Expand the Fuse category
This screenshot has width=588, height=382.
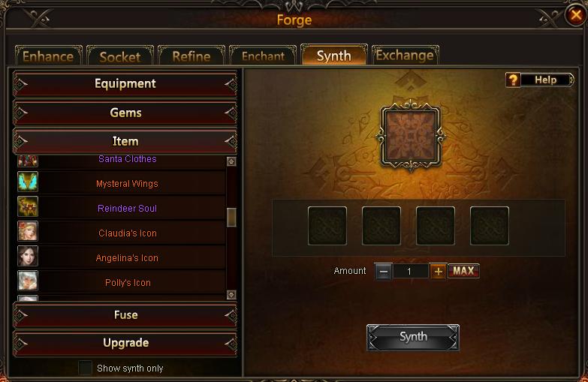[125, 314]
